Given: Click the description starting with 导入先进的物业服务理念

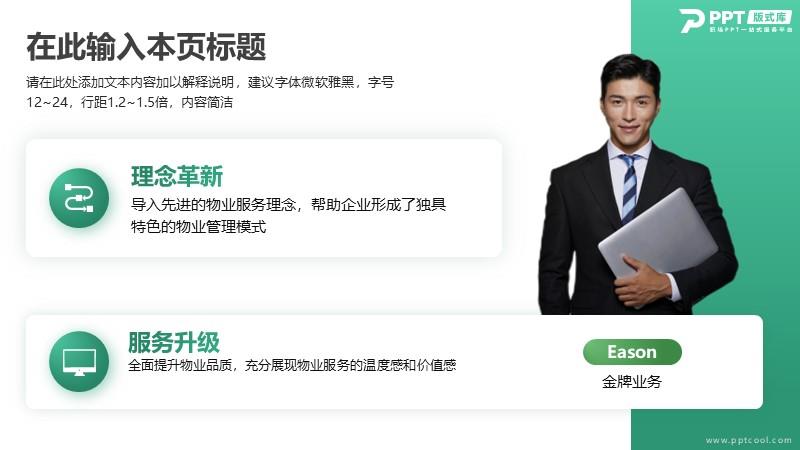Looking at the screenshot, I should pyautogui.click(x=288, y=215).
